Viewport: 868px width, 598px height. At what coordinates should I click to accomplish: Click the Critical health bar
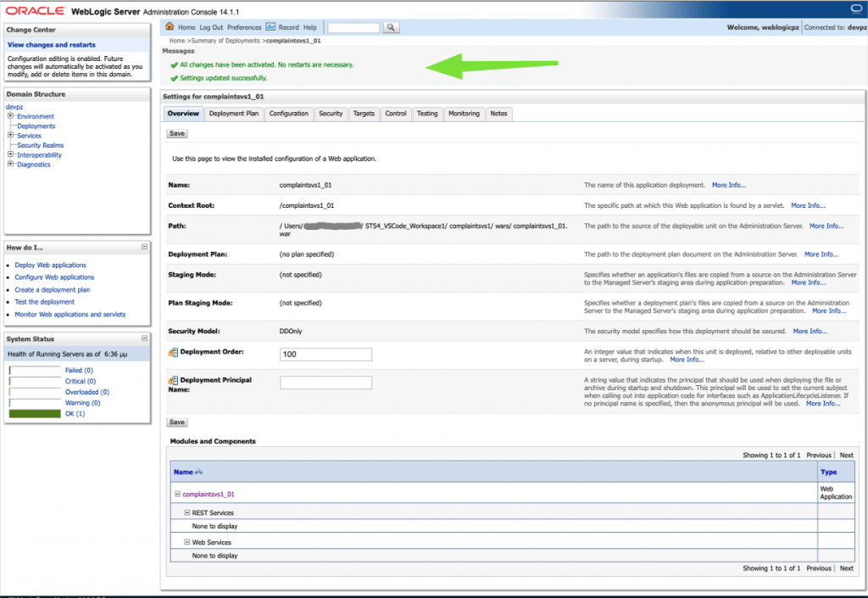(35, 382)
